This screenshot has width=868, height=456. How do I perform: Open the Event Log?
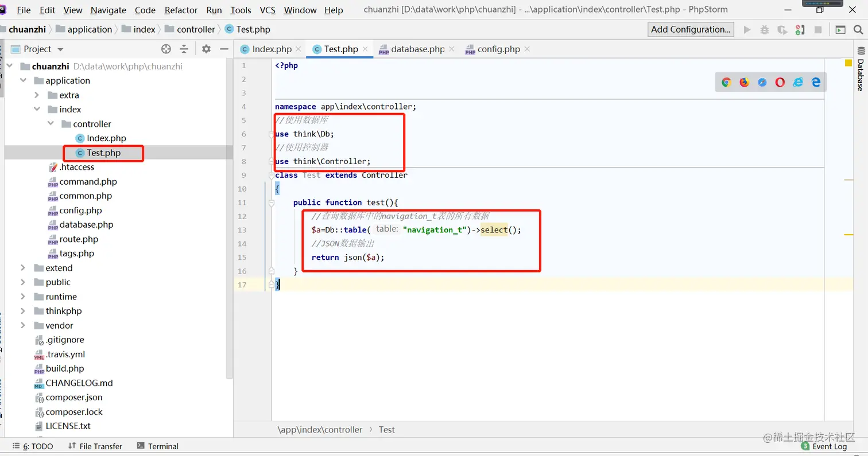824,446
